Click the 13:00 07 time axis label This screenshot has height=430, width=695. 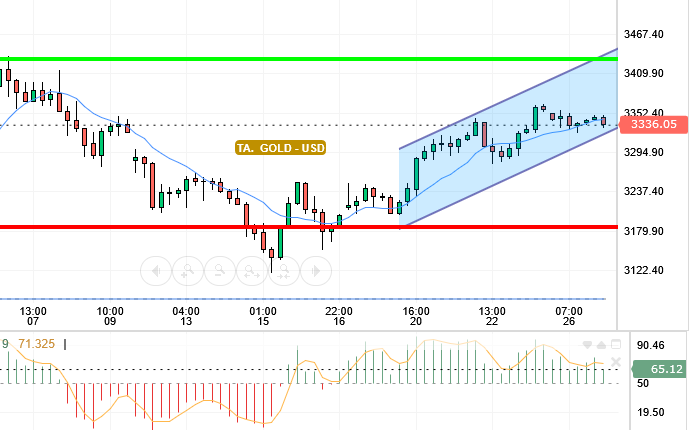(x=33, y=316)
